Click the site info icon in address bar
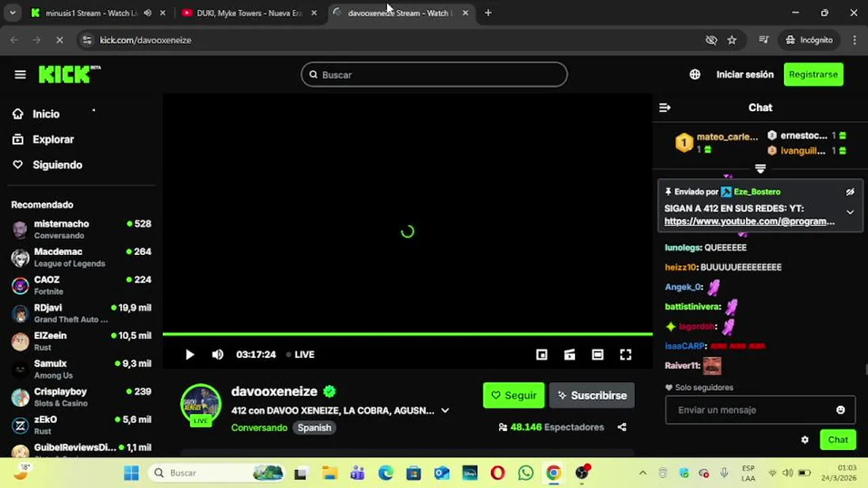868x488 pixels. point(86,40)
